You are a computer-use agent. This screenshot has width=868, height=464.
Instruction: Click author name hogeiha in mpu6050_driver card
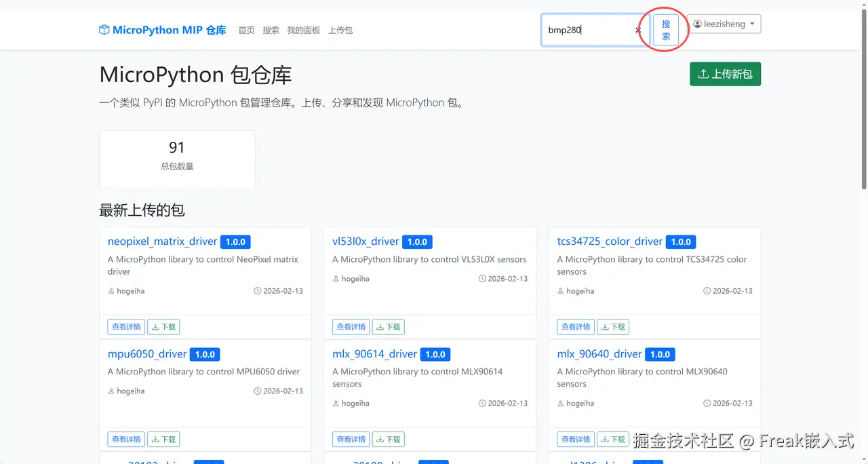coord(131,391)
